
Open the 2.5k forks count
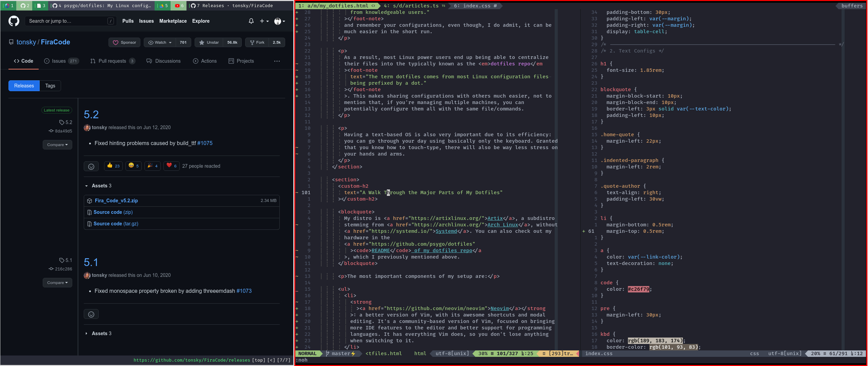277,42
